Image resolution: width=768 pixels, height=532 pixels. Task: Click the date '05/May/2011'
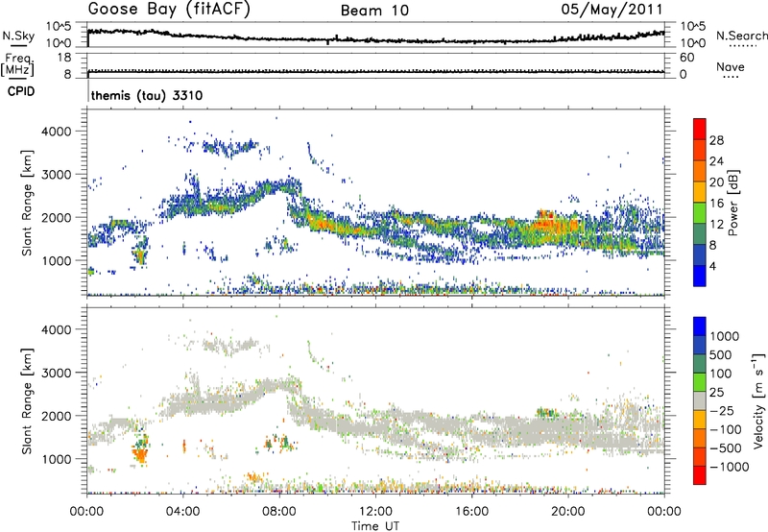tap(612, 10)
